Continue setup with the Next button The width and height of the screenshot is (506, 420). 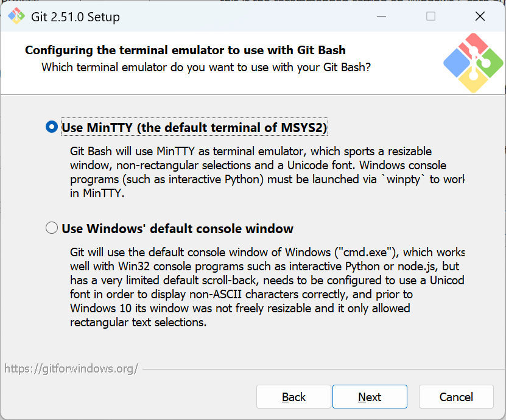(x=370, y=397)
